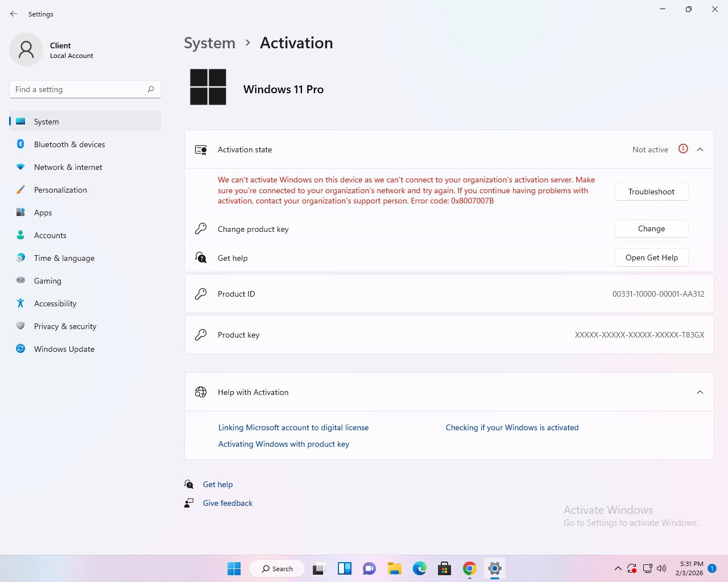Click the Troubleshoot button
The width and height of the screenshot is (728, 582).
coord(651,192)
